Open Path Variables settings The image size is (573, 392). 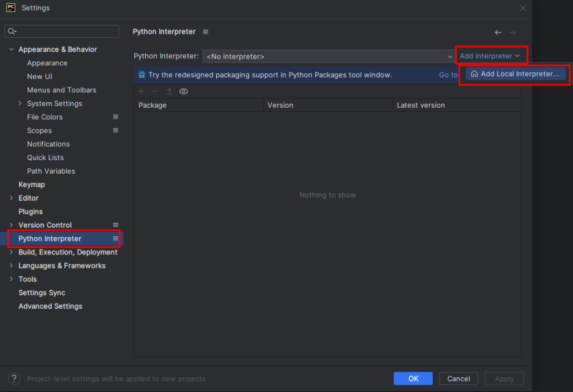(x=51, y=171)
